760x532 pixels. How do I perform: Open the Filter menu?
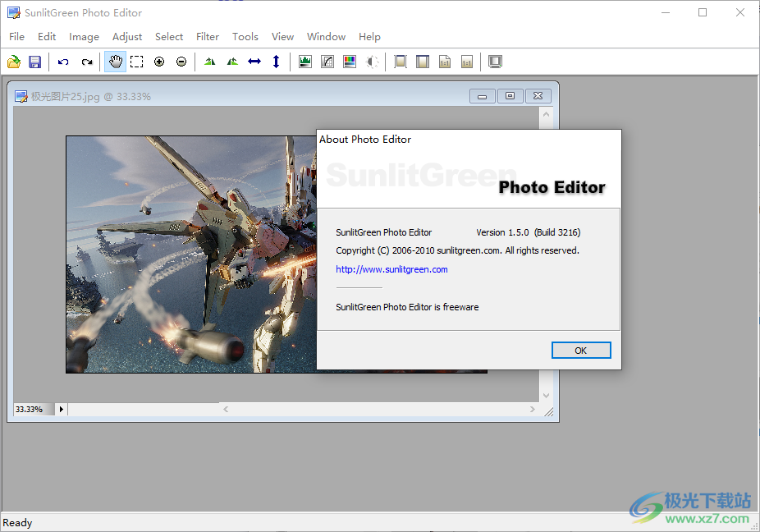[x=207, y=36]
